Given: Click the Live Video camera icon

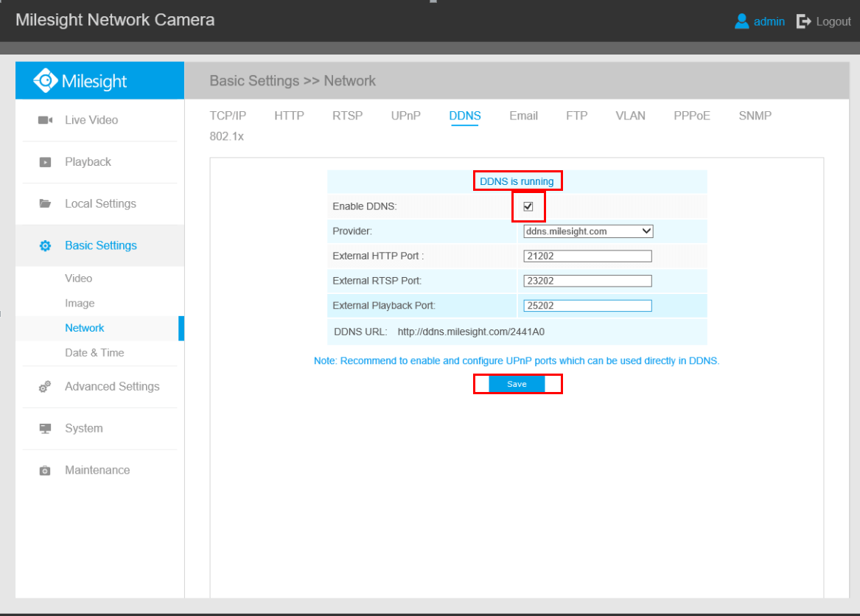Looking at the screenshot, I should coord(45,120).
